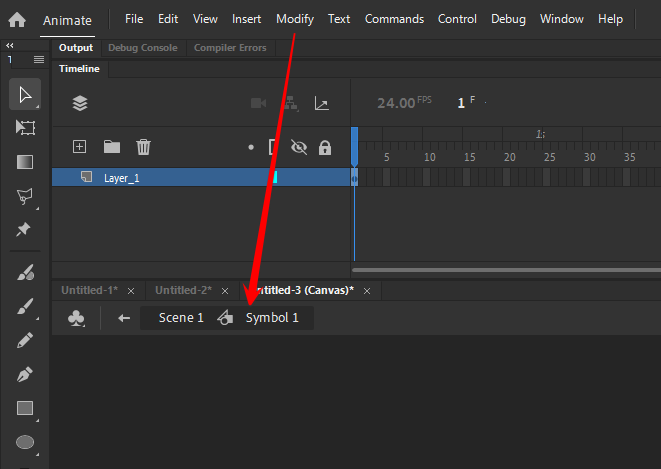Toggle lock all layers padlock
Viewport: 661px width, 469px height.
click(x=325, y=147)
